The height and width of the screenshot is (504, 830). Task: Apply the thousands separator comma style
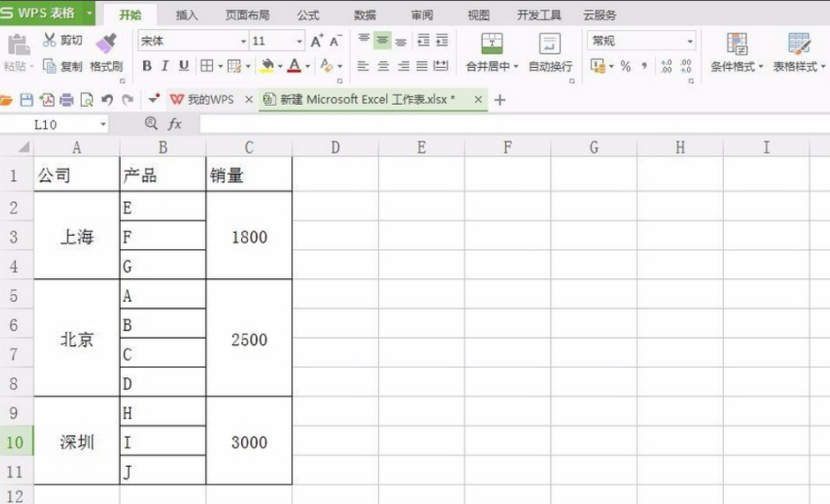click(x=645, y=66)
